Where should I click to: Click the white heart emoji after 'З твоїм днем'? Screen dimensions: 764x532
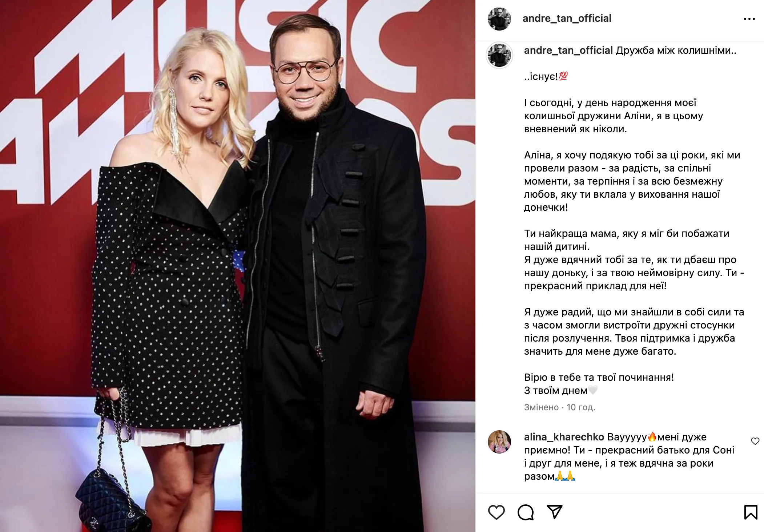[x=593, y=390]
